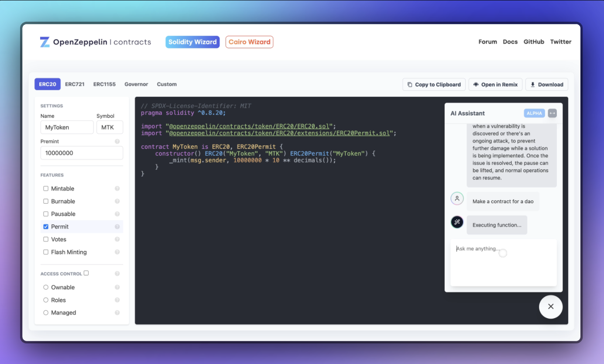The width and height of the screenshot is (604, 364).
Task: Enable the Mintable checkbox
Action: point(46,189)
